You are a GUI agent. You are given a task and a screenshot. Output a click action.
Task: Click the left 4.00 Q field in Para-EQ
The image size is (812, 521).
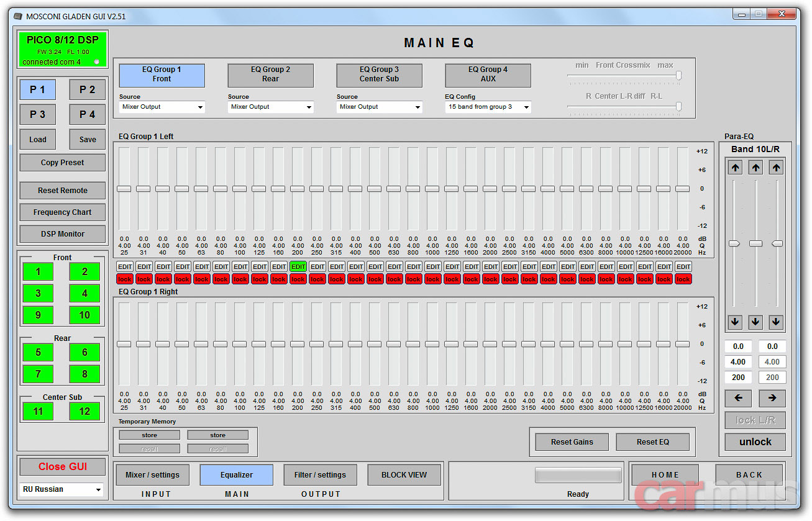coord(738,362)
